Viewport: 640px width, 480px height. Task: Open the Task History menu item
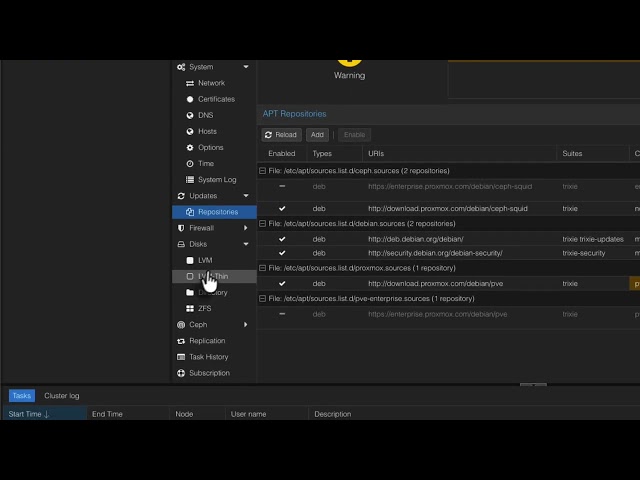tap(214, 357)
